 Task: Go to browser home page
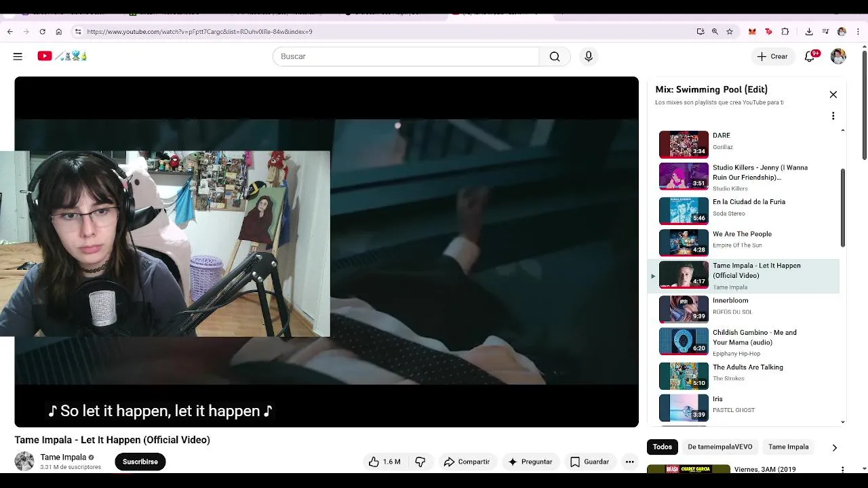[x=59, y=31]
